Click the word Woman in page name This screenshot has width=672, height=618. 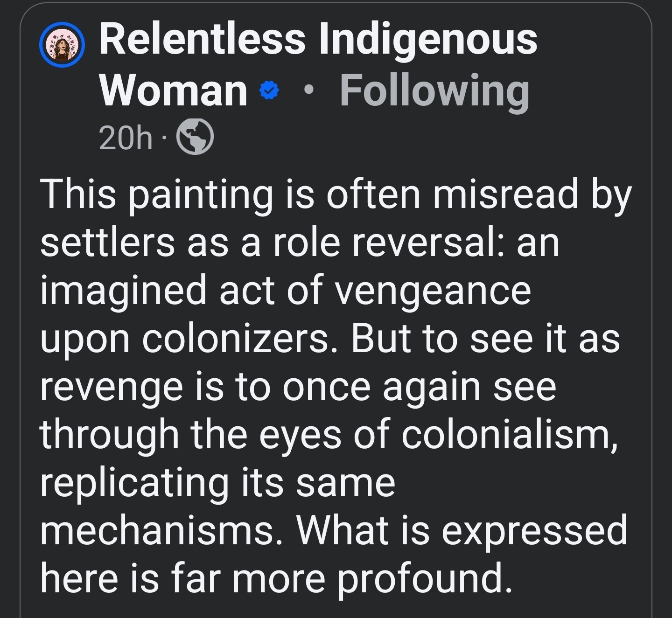173,90
